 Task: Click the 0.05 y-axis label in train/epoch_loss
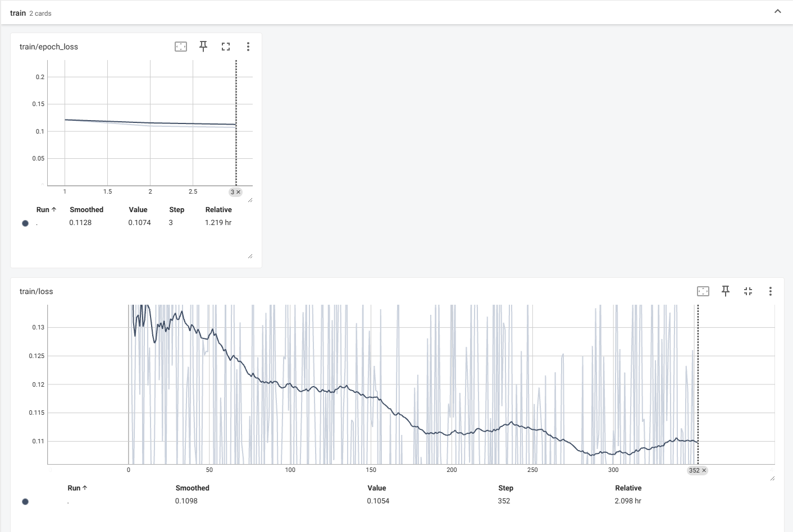[38, 158]
